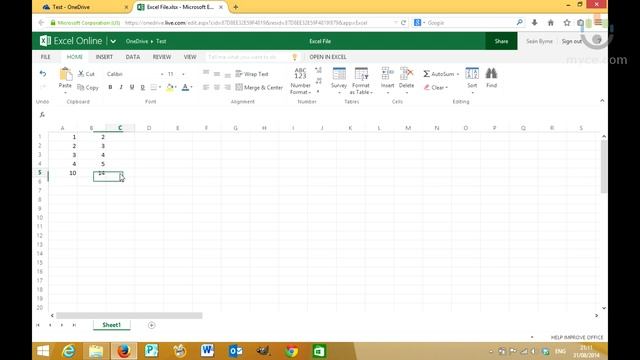This screenshot has width=640, height=360.
Task: Center text horizontally
Action: [217, 87]
